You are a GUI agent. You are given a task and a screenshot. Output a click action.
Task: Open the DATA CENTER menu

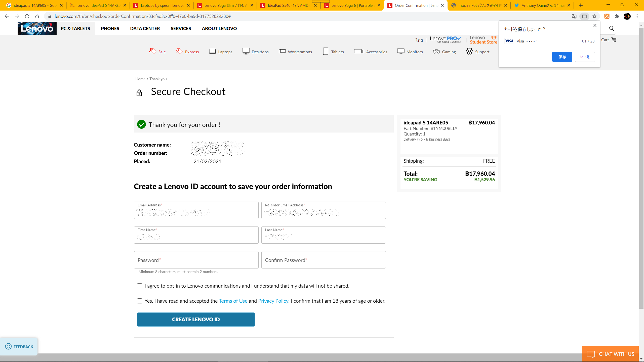point(145,28)
